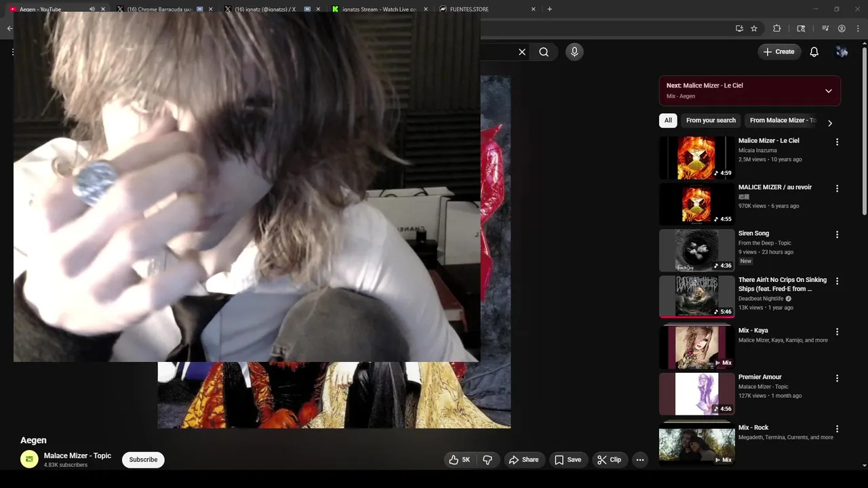The image size is (868, 488).
Task: Select the From your search chip
Action: pos(711,120)
